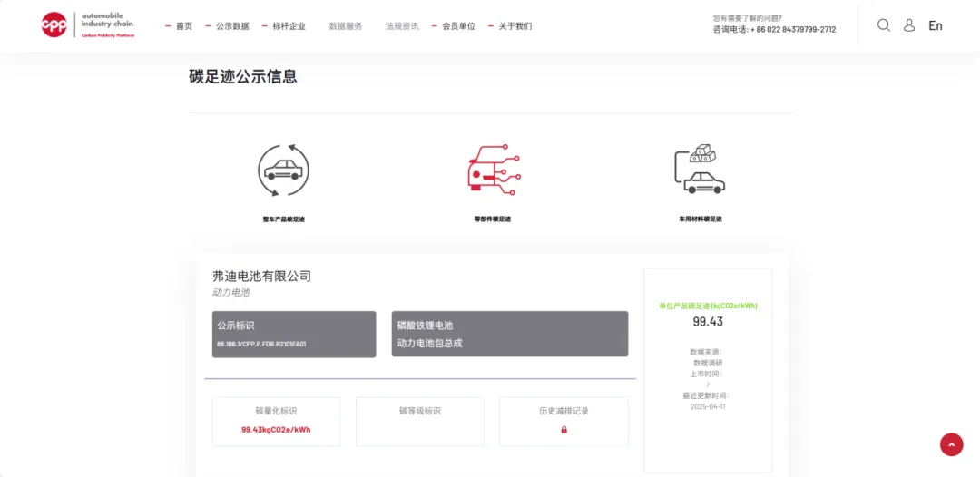Select the 整车产品碳足迹 vehicle cycle icon
The image size is (980, 477).
284,170
